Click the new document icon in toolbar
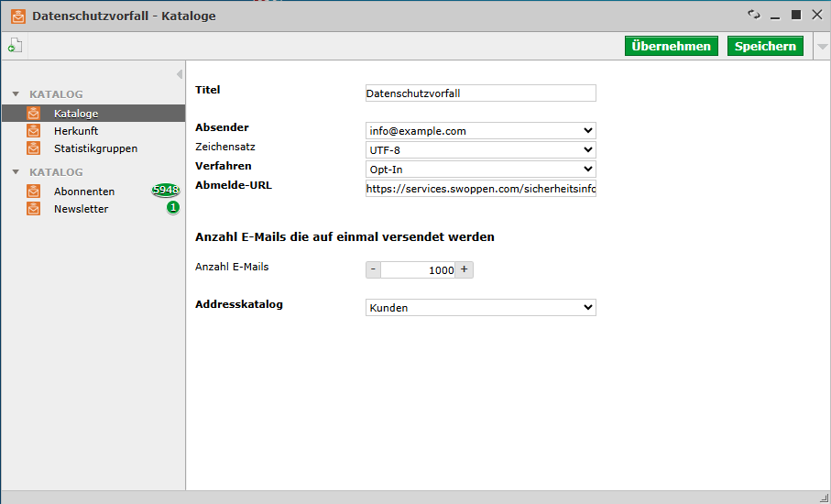Viewport: 831px width, 504px height. click(x=15, y=46)
